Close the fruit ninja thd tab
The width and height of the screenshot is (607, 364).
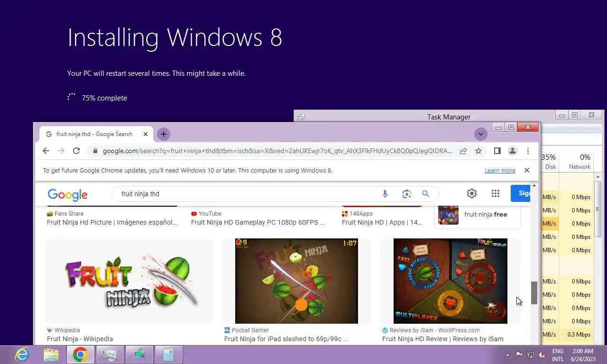(146, 134)
